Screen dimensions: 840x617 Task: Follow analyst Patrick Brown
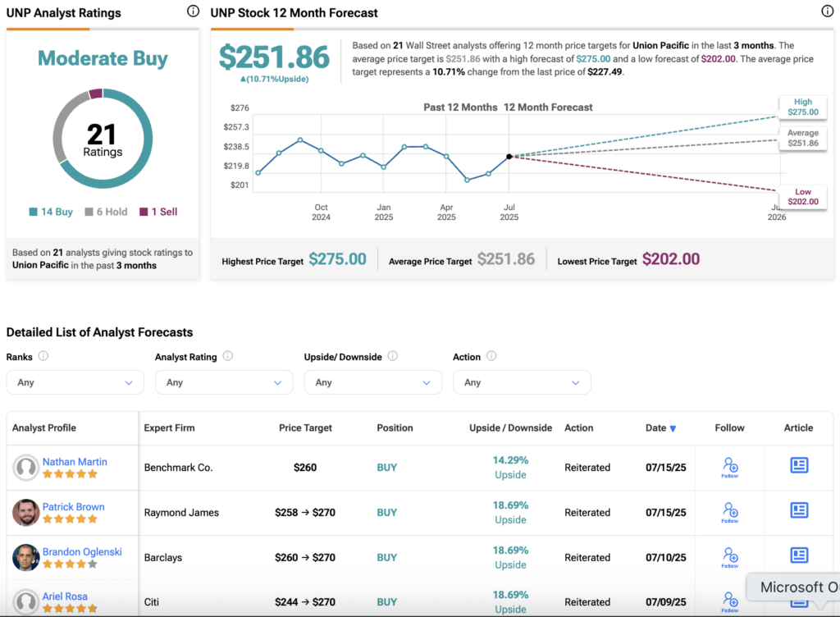point(729,512)
